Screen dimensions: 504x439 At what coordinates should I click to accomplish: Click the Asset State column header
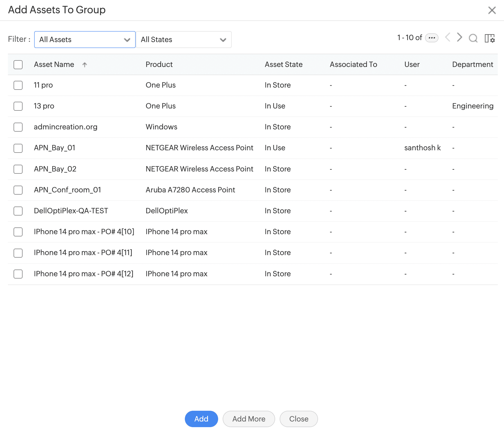coord(283,65)
